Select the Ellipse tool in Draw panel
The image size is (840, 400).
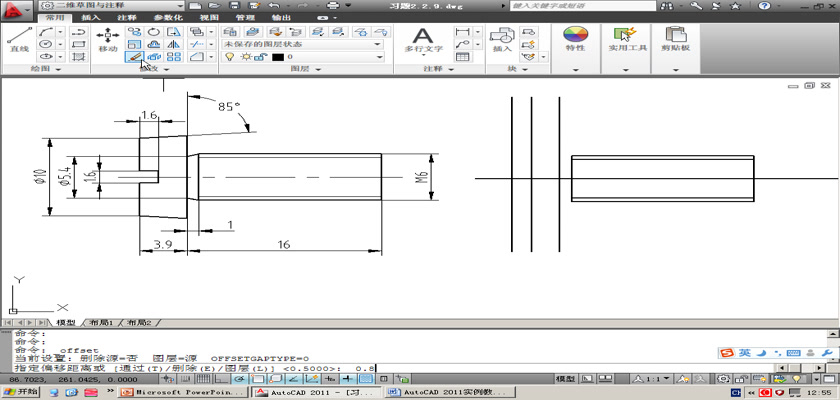(x=46, y=56)
